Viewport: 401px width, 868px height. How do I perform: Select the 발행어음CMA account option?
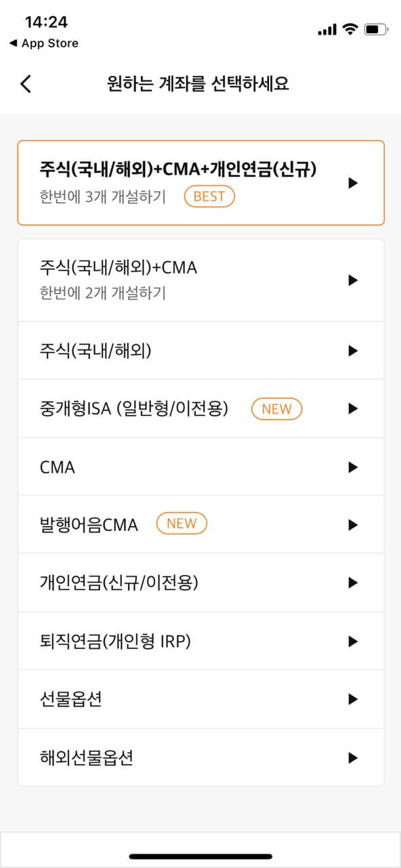pos(200,524)
